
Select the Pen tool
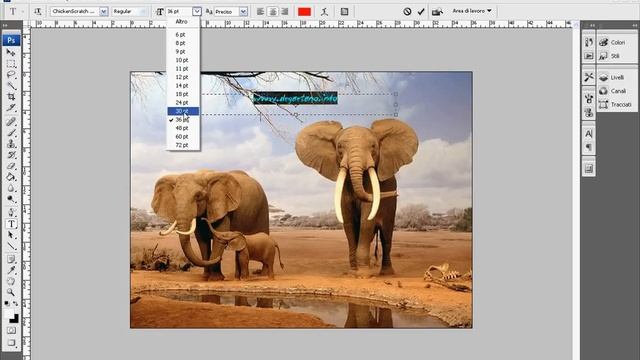(x=11, y=212)
